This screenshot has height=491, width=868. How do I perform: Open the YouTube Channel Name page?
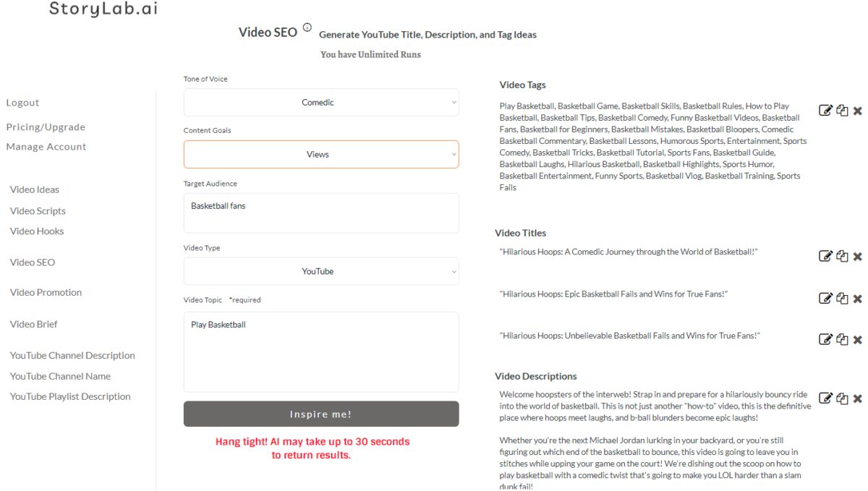(59, 376)
